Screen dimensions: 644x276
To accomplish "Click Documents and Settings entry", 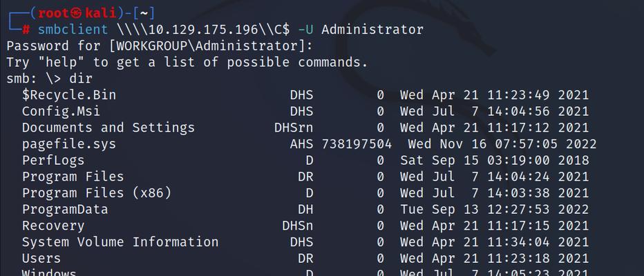I will pyautogui.click(x=108, y=128).
